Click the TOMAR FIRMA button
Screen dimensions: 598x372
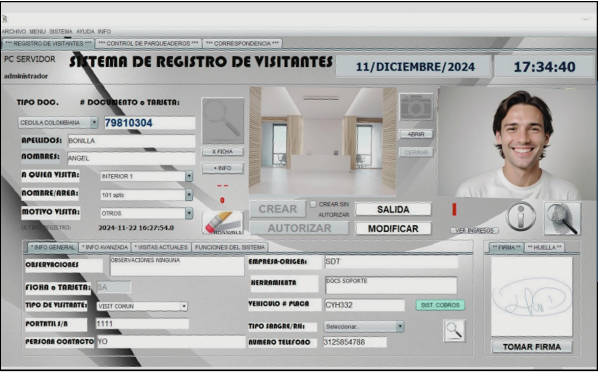[x=532, y=347]
